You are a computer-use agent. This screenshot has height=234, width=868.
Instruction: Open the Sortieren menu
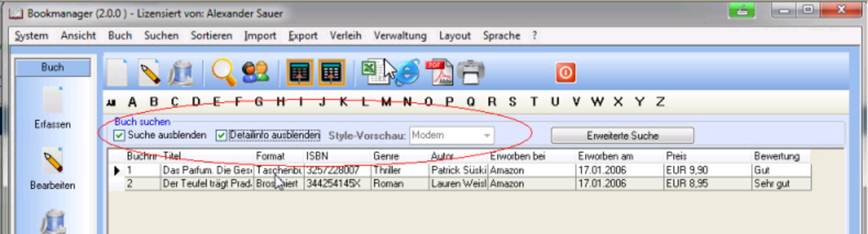tap(211, 36)
